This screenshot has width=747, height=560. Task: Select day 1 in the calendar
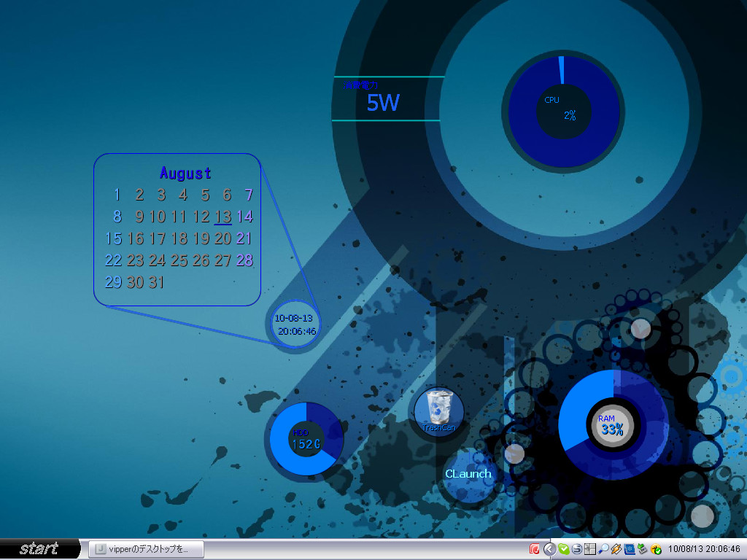[117, 194]
